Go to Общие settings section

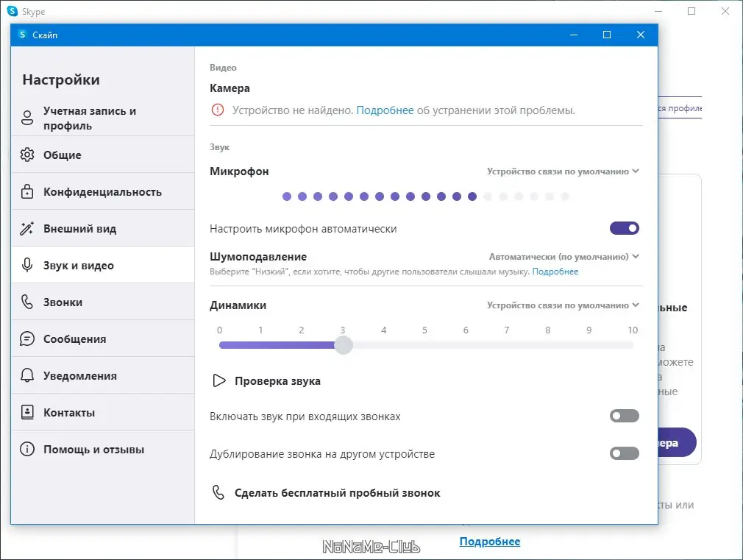(103, 155)
